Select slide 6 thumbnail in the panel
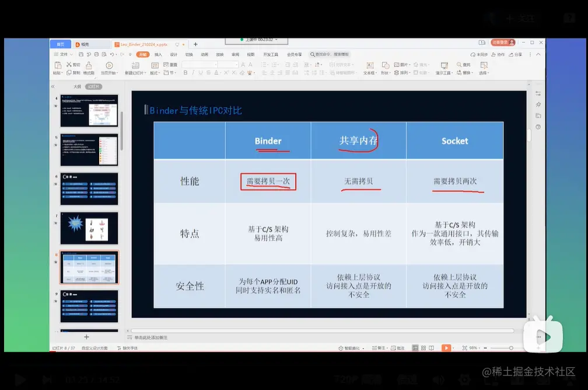 pos(89,187)
